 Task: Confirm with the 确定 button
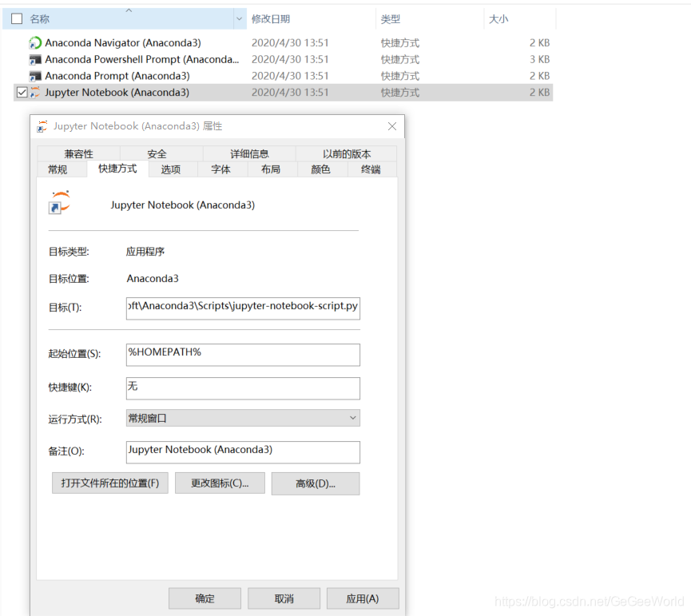pyautogui.click(x=205, y=598)
